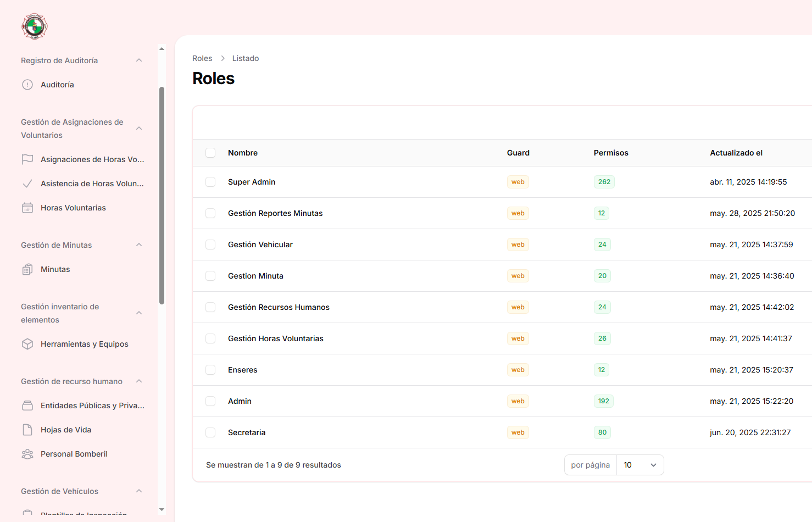Click the document icon for Hojas de Vida
Image resolution: width=812 pixels, height=522 pixels.
tap(27, 430)
